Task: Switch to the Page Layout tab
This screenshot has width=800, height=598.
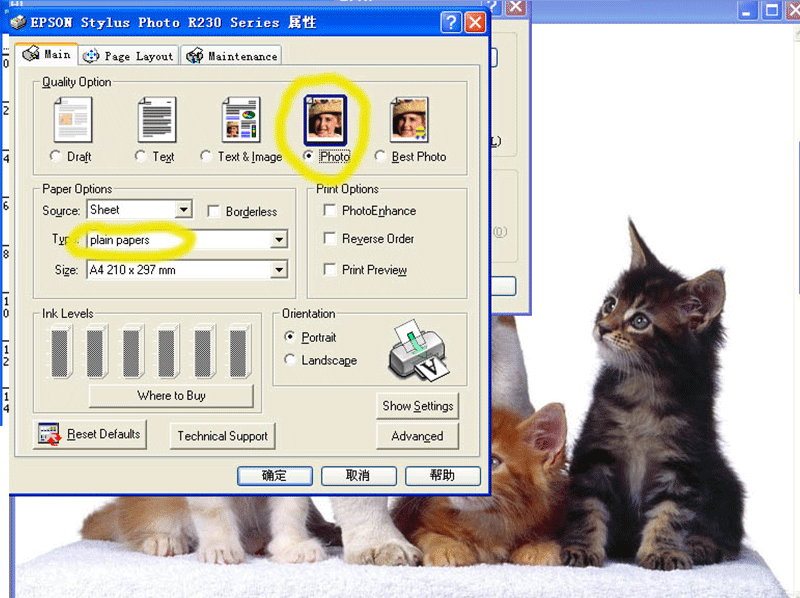Action: pyautogui.click(x=129, y=56)
